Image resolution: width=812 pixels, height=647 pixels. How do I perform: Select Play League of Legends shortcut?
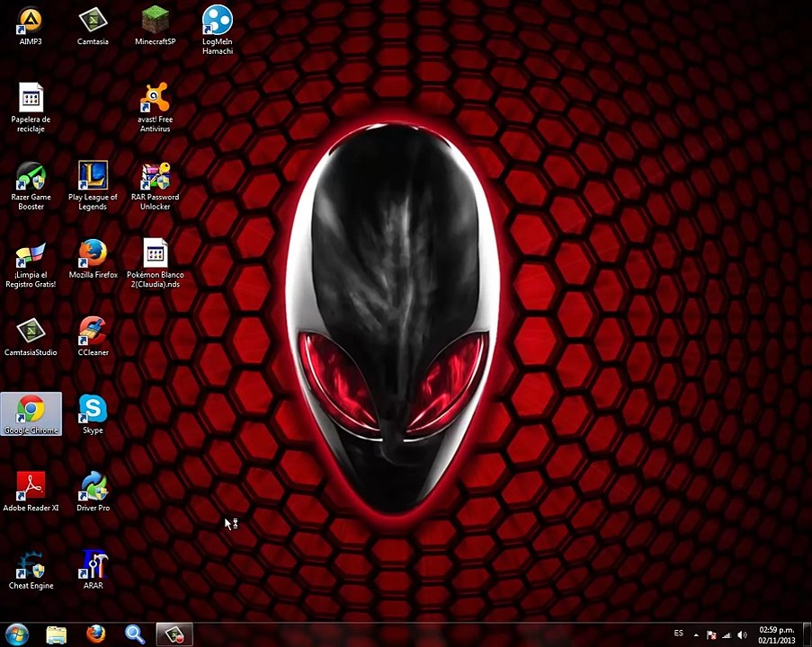pyautogui.click(x=93, y=176)
